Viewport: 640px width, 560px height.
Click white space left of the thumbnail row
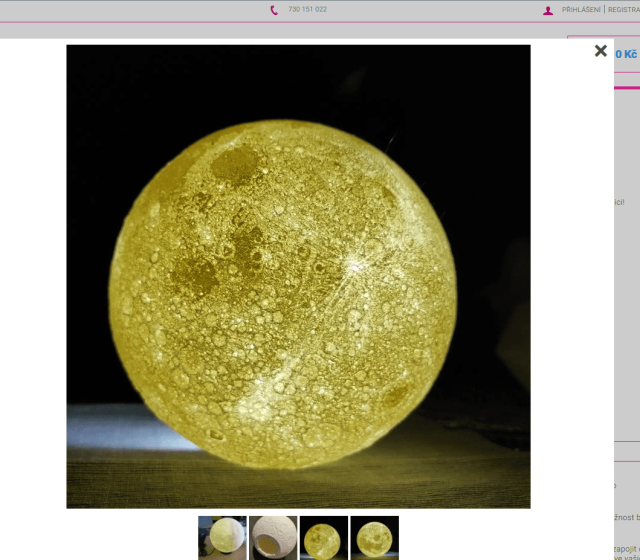[x=100, y=538]
